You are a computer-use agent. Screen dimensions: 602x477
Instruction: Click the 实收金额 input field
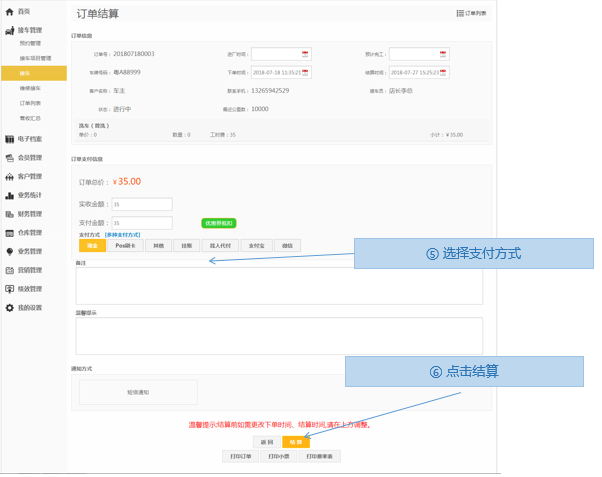[141, 204]
